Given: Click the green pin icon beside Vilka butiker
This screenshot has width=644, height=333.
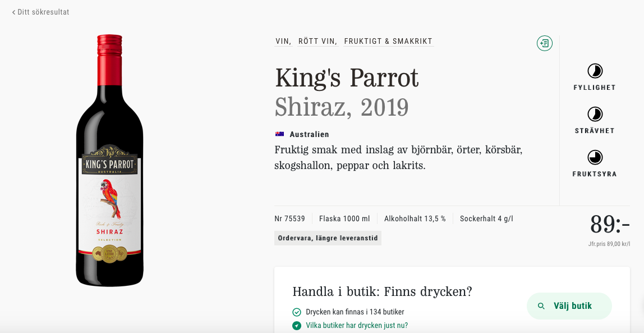Looking at the screenshot, I should point(297,326).
